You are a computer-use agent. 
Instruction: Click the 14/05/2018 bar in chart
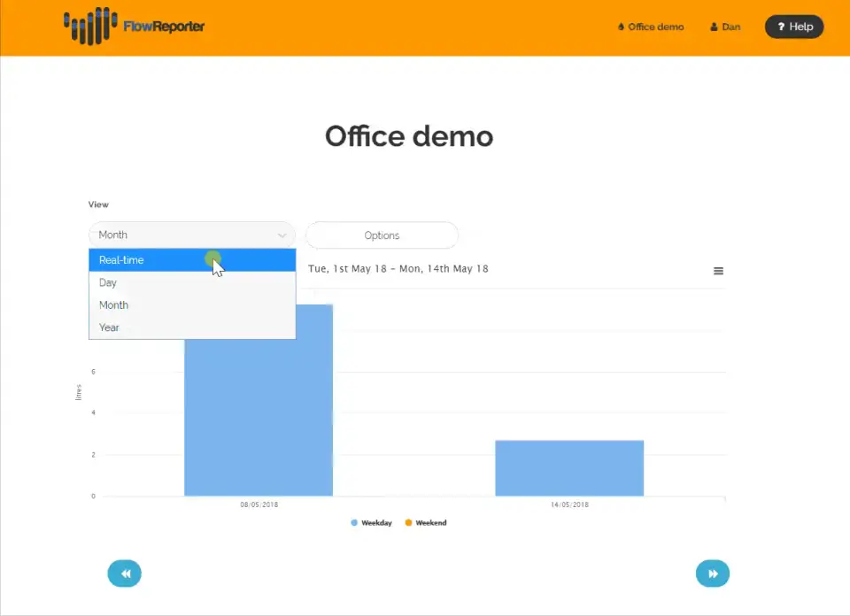point(569,468)
